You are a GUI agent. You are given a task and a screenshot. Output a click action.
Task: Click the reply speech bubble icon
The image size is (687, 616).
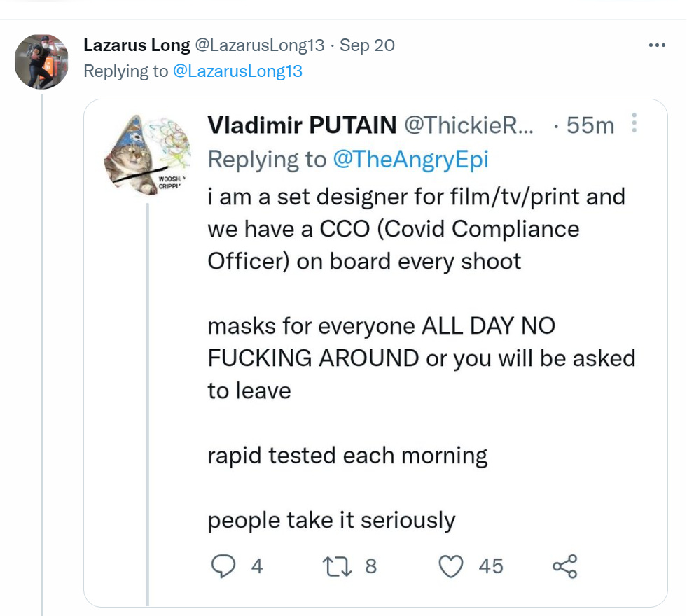223,566
